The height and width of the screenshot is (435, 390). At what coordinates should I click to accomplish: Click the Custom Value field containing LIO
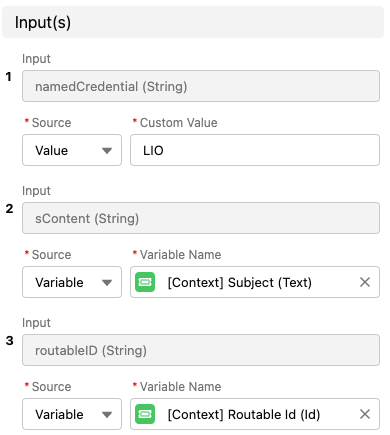coord(255,150)
